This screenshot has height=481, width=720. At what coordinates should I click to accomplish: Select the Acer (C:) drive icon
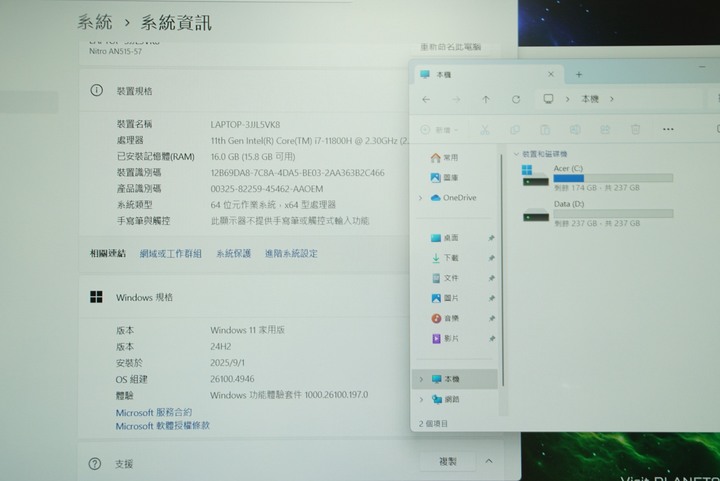pos(535,176)
